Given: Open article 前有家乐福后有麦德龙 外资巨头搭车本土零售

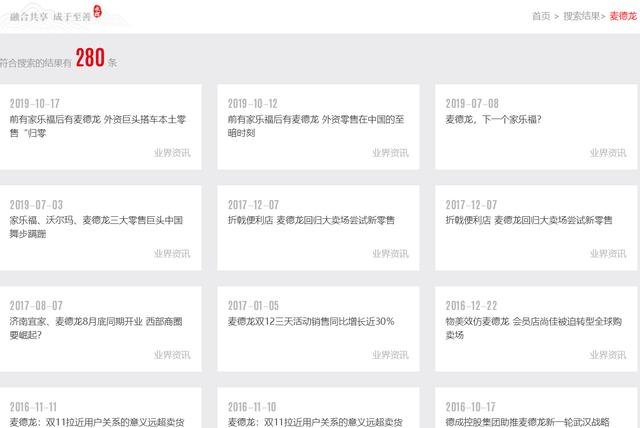Looking at the screenshot, I should pos(98,126).
